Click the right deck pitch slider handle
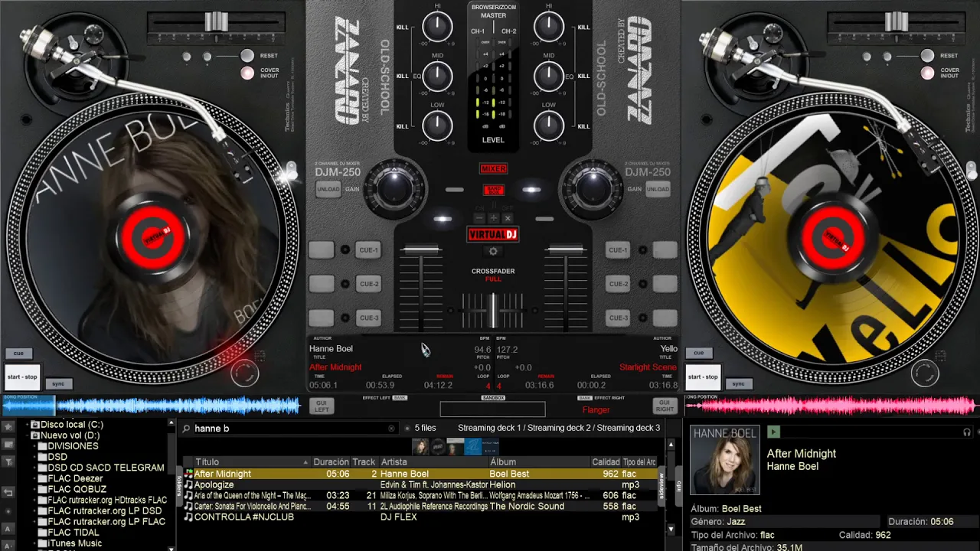This screenshot has height=551, width=980. click(x=897, y=21)
